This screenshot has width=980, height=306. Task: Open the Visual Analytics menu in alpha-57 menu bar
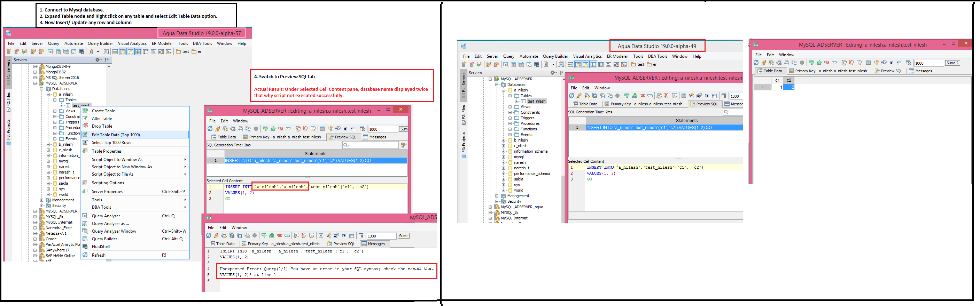point(132,44)
